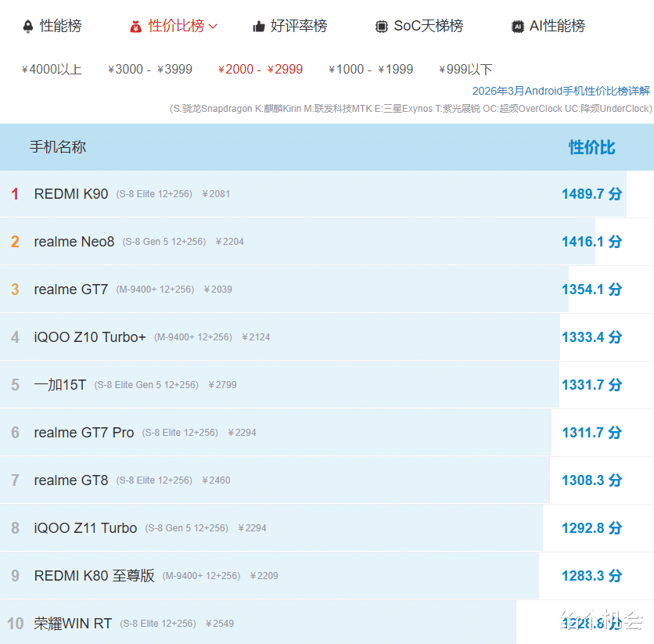The width and height of the screenshot is (654, 644).
Task: Click the money bag icon beside 性价比榜
Action: click(x=135, y=27)
